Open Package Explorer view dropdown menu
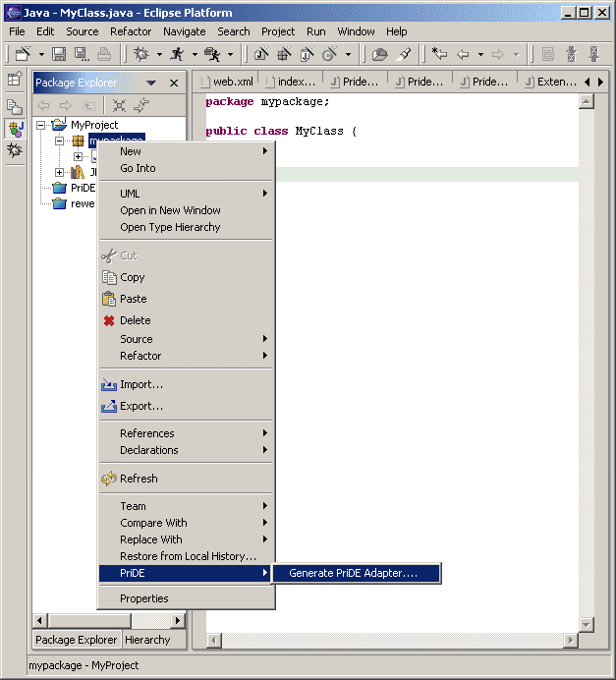 click(x=151, y=84)
